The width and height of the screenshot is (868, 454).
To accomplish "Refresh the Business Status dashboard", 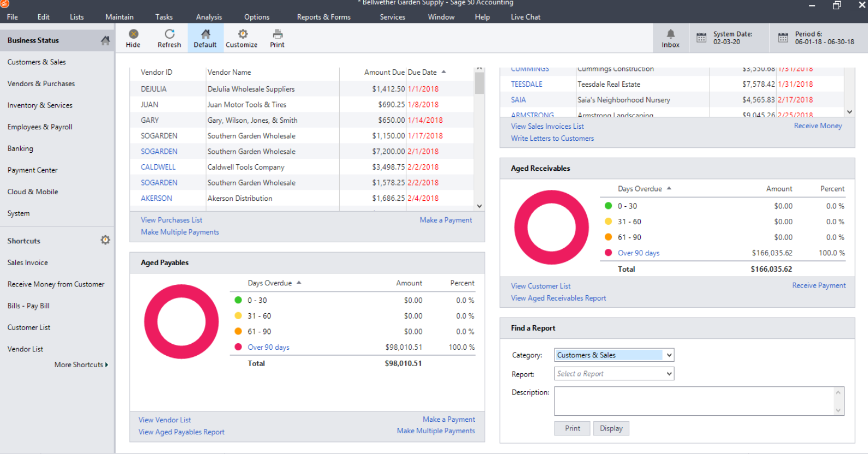I will click(169, 34).
